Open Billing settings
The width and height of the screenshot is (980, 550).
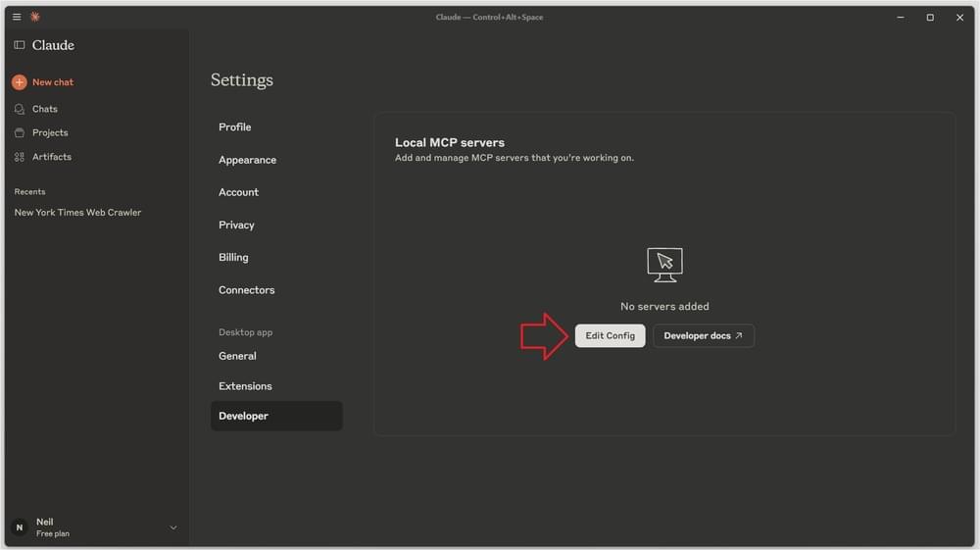click(x=233, y=257)
